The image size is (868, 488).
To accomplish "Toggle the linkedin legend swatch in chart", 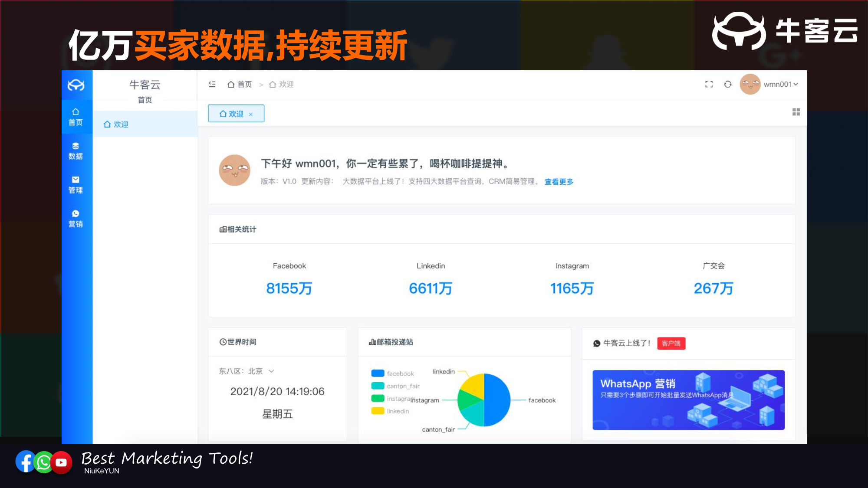I will [x=378, y=411].
